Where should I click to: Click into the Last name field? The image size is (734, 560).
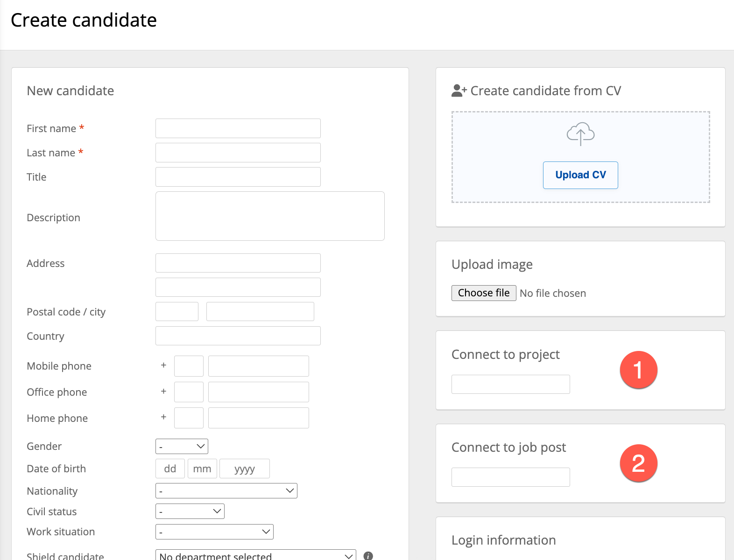238,153
